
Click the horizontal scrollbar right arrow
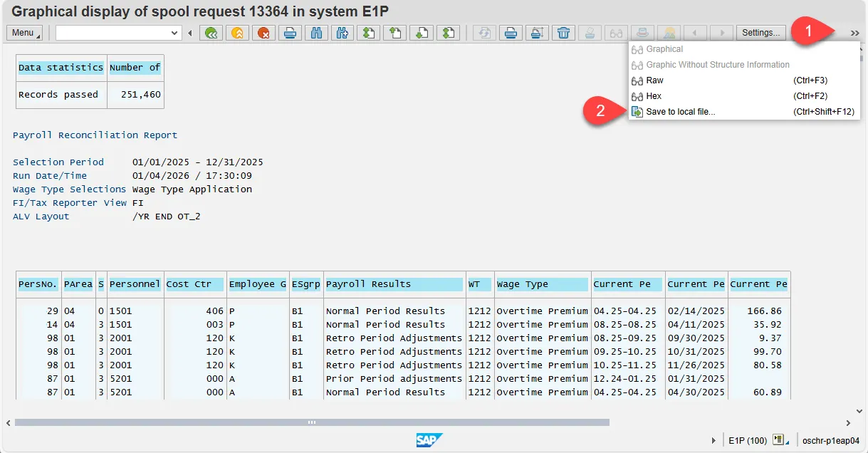848,422
